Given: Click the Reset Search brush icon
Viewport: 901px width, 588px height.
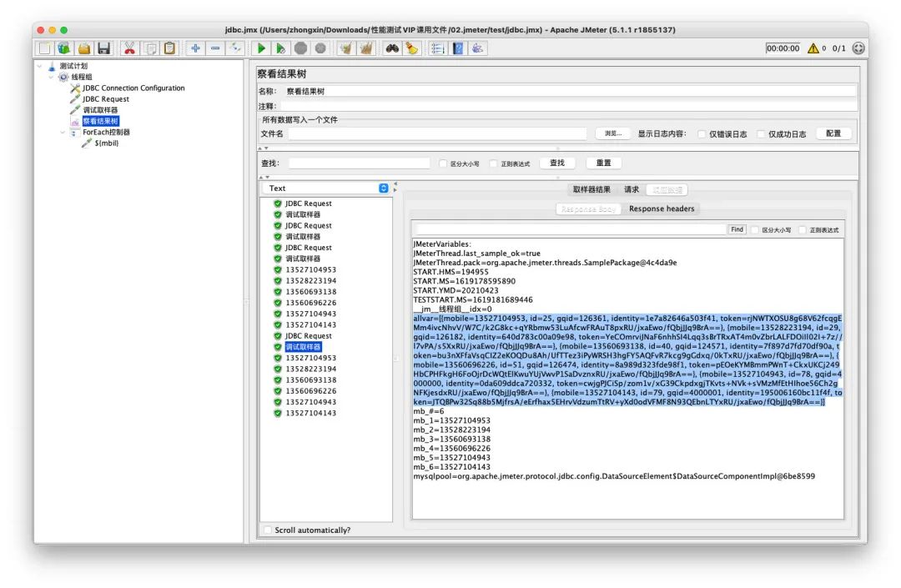Looking at the screenshot, I should [411, 48].
